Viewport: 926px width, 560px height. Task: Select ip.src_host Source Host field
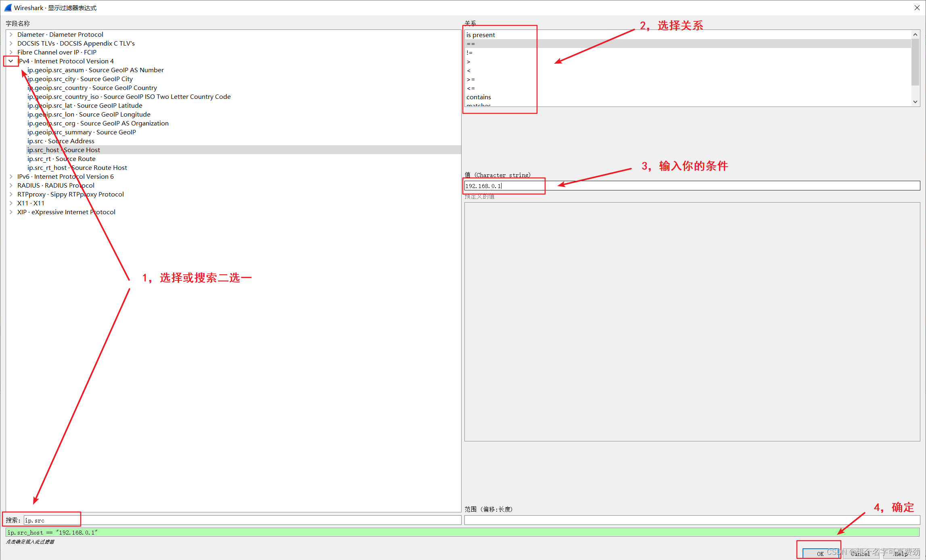pyautogui.click(x=244, y=150)
